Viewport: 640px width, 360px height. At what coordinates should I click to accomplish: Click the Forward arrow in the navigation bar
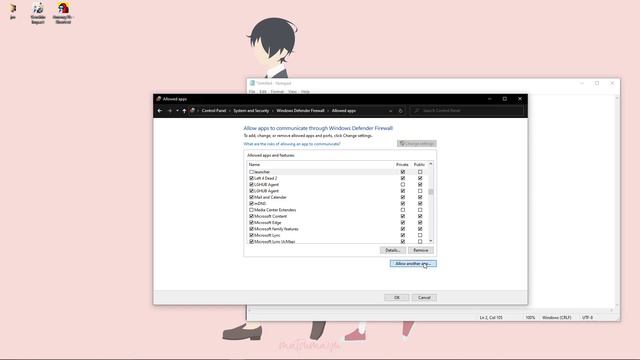(170, 111)
